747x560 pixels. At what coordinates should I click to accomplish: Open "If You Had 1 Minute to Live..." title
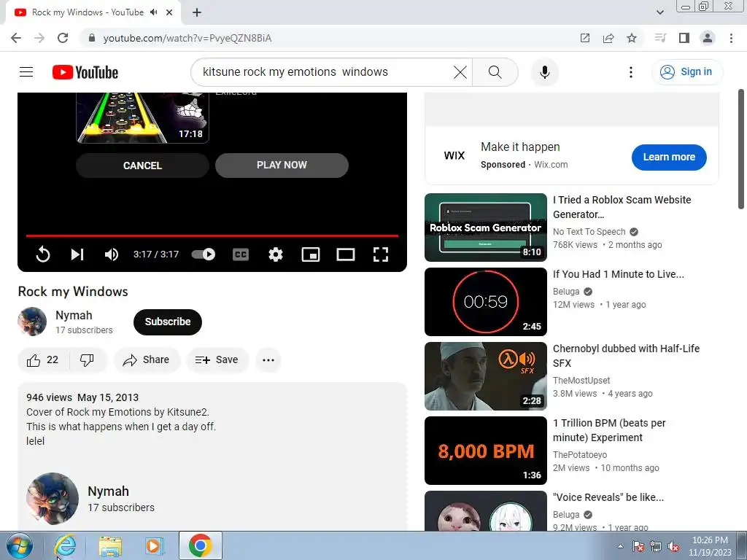[619, 274]
